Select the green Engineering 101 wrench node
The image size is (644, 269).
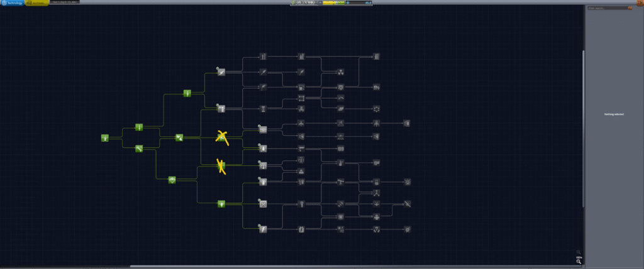coord(139,148)
